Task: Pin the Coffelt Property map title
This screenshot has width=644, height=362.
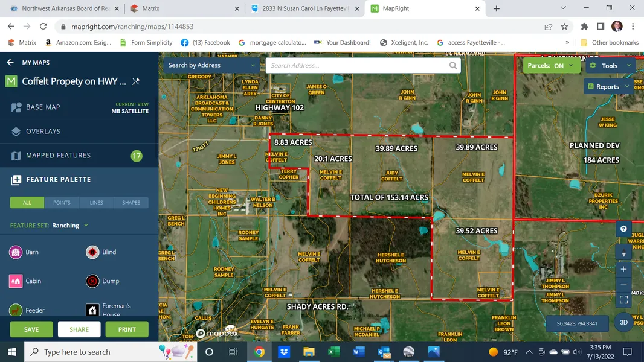Action: [136, 81]
